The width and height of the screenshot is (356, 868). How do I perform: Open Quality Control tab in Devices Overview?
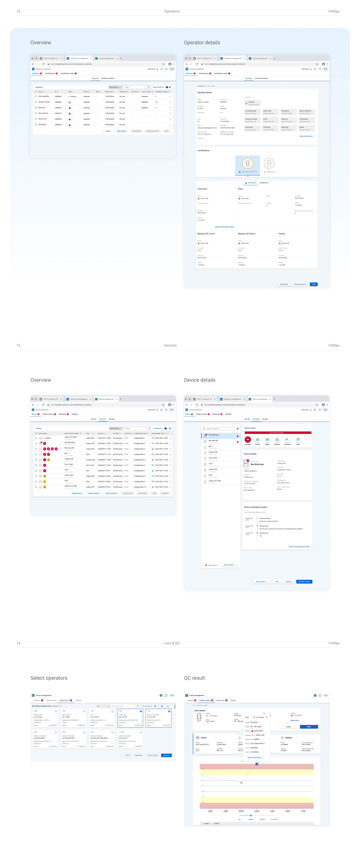tap(49, 414)
